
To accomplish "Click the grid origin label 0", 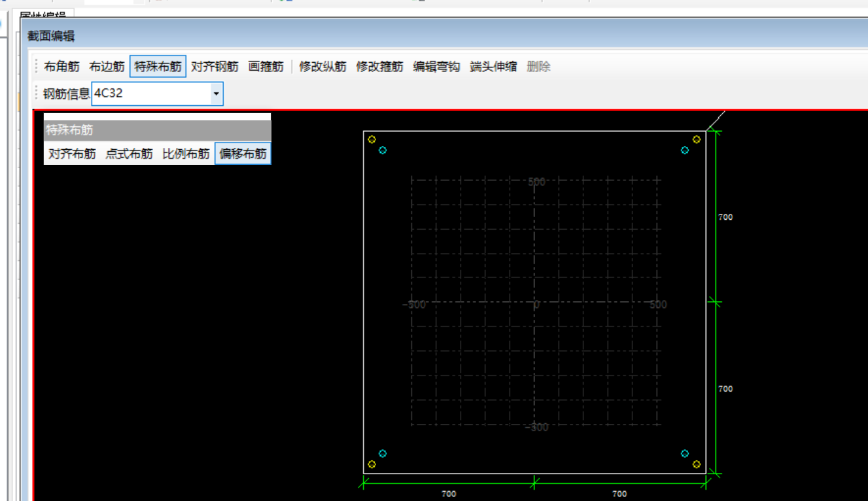I will [x=536, y=305].
